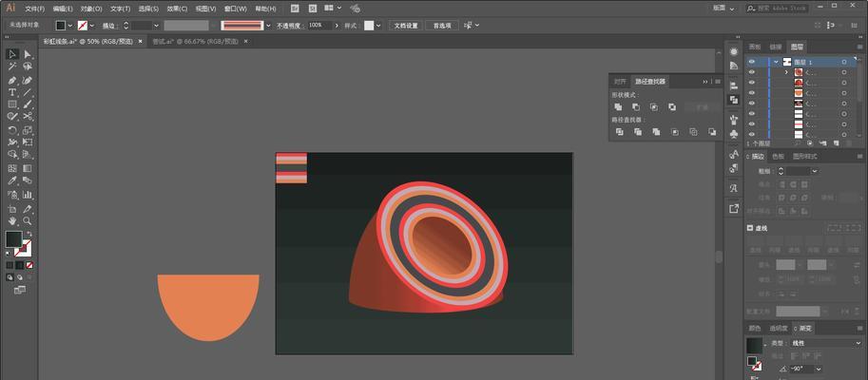Image resolution: width=868 pixels, height=380 pixels.
Task: Click the 文档设置 button
Action: point(406,26)
